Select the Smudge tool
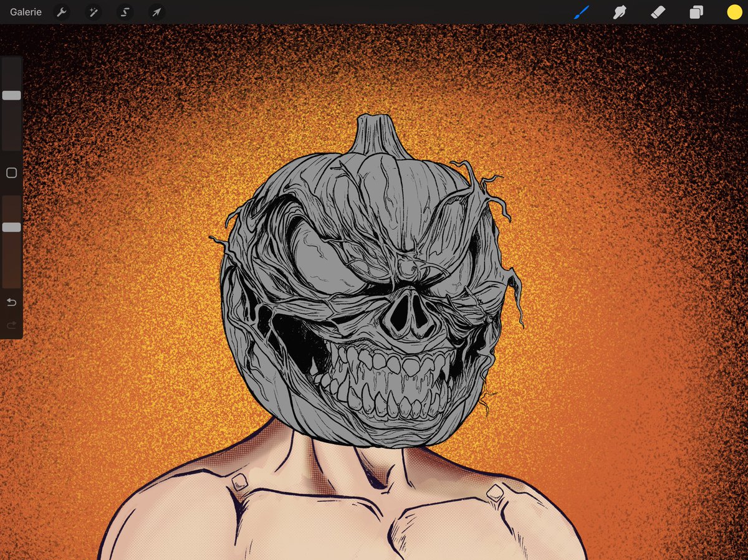The height and width of the screenshot is (560, 748). pos(620,12)
